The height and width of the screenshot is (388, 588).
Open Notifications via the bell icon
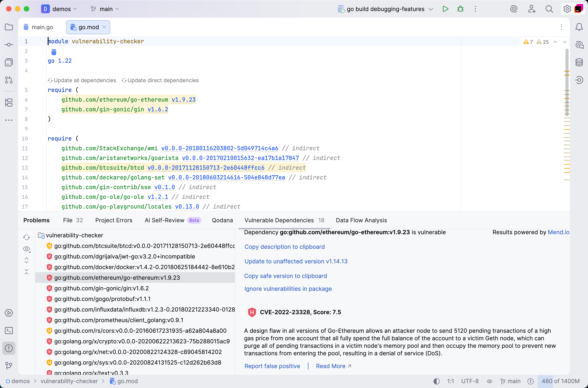579,27
